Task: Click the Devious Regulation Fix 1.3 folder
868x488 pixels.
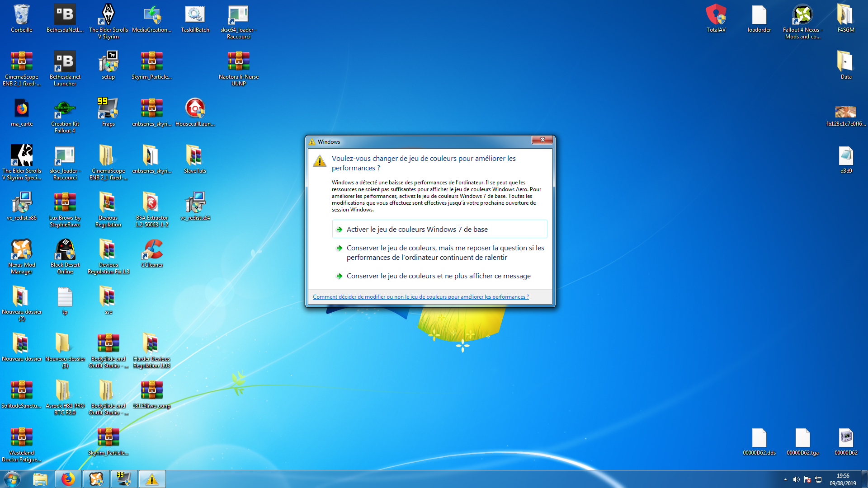Action: 108,256
